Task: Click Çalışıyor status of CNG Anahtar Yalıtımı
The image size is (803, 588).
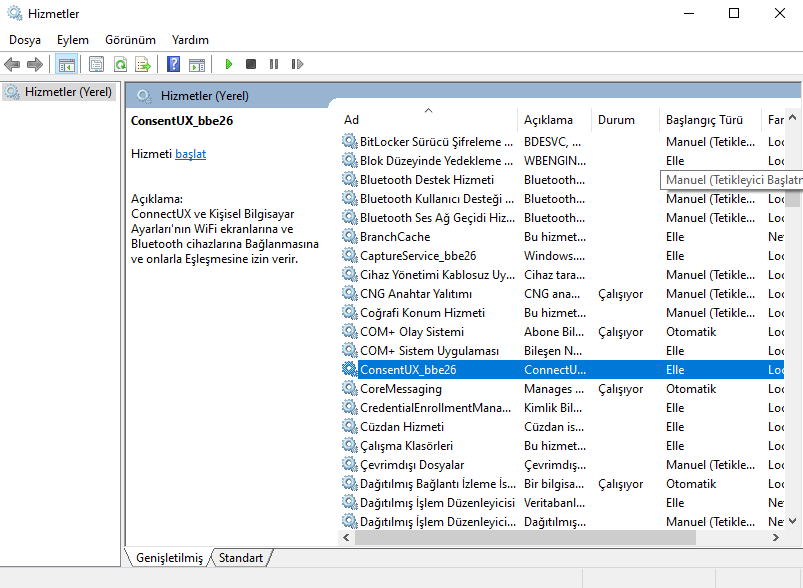Action: [621, 294]
